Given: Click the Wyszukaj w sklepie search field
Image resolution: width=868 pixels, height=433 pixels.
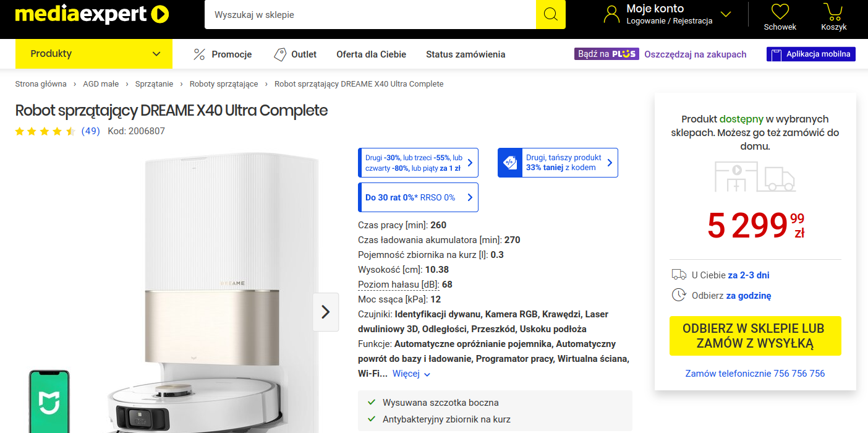Looking at the screenshot, I should click(370, 14).
